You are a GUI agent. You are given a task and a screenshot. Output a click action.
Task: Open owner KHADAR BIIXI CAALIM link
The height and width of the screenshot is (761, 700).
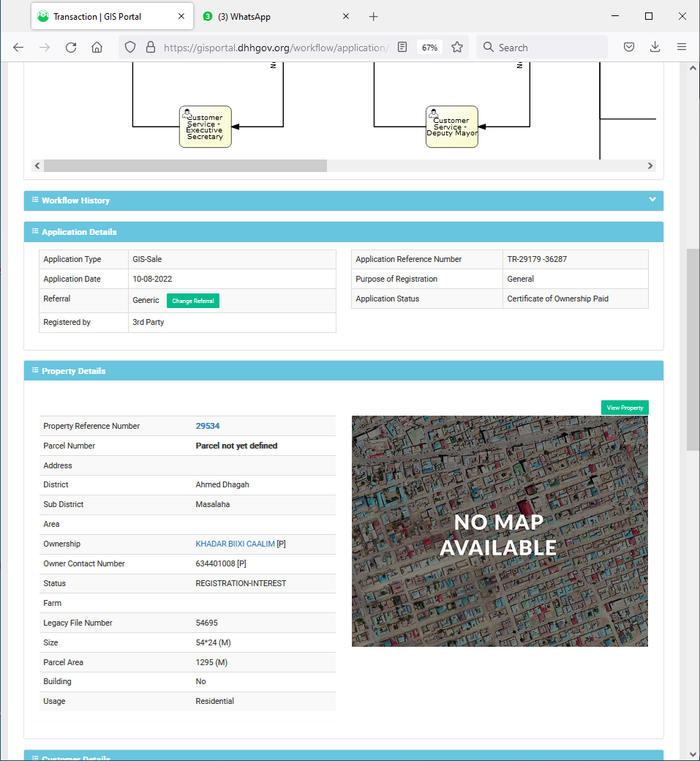click(236, 544)
